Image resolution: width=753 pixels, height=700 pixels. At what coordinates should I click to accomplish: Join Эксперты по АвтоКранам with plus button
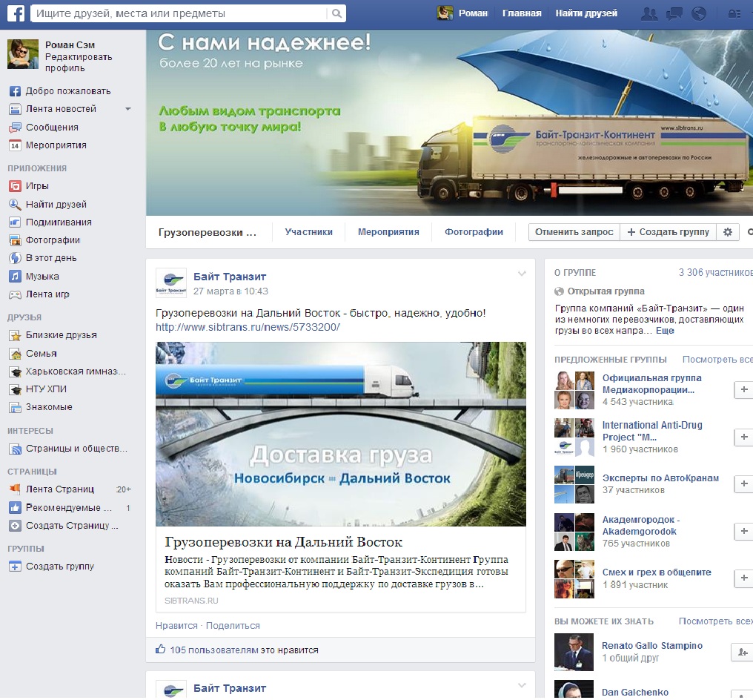(743, 483)
